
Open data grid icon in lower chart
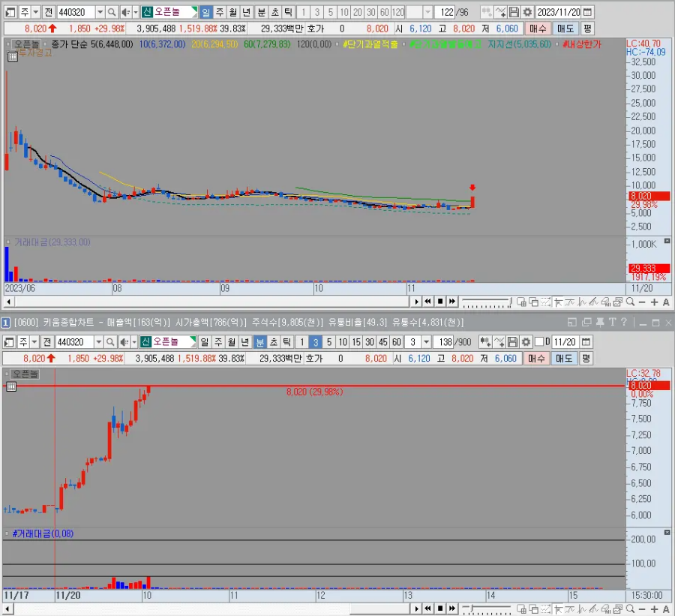pyautogui.click(x=11, y=386)
